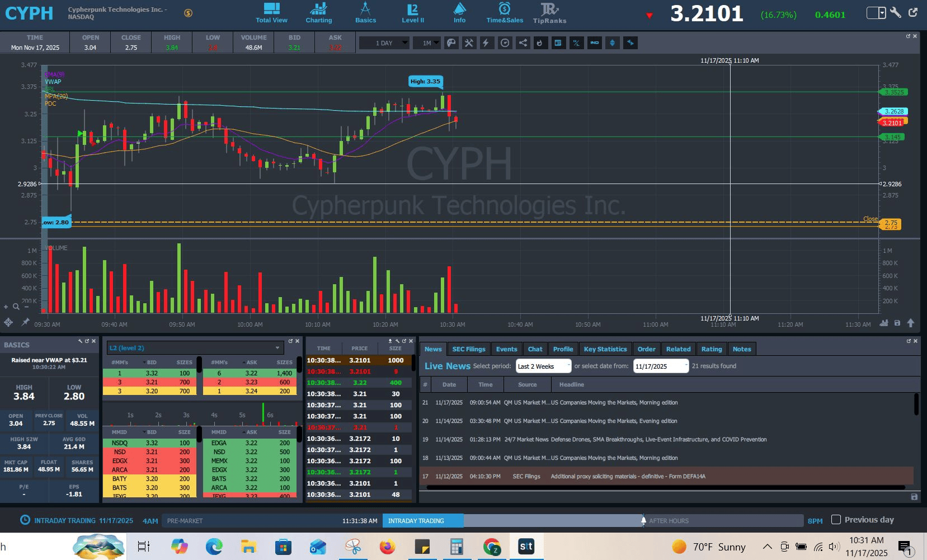Screen dimensions: 927x560
Task: Open the Related tab
Action: point(679,349)
